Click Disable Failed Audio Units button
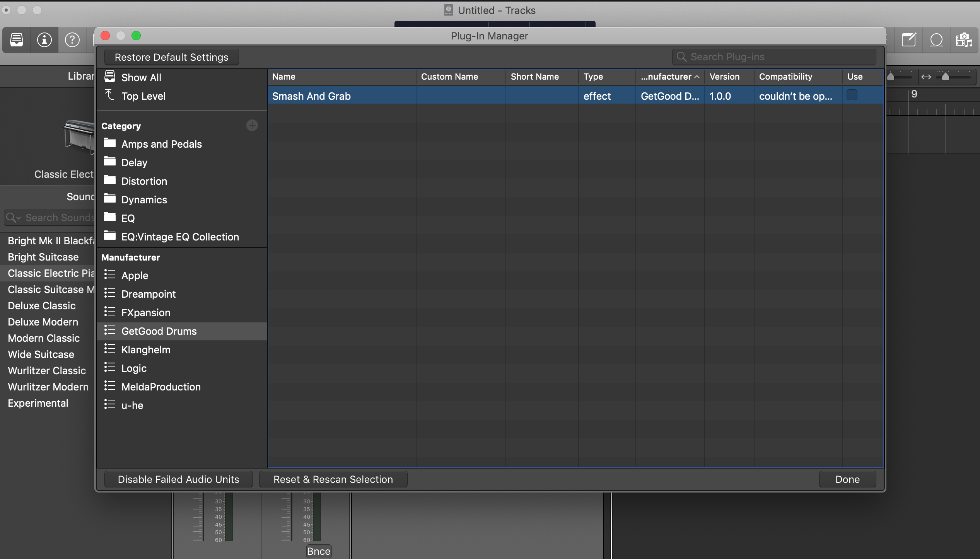Image resolution: width=980 pixels, height=559 pixels. click(x=178, y=479)
